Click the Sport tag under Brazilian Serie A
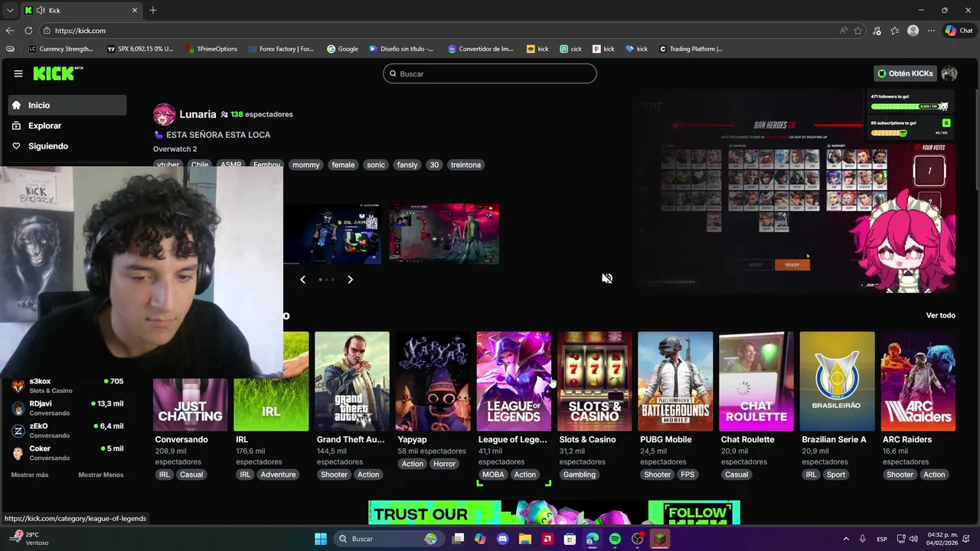 point(836,474)
